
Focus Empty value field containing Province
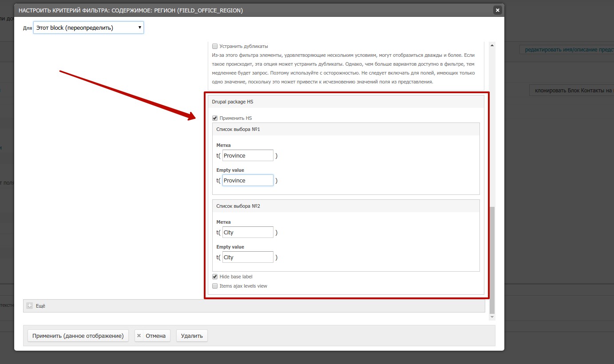coord(248,181)
